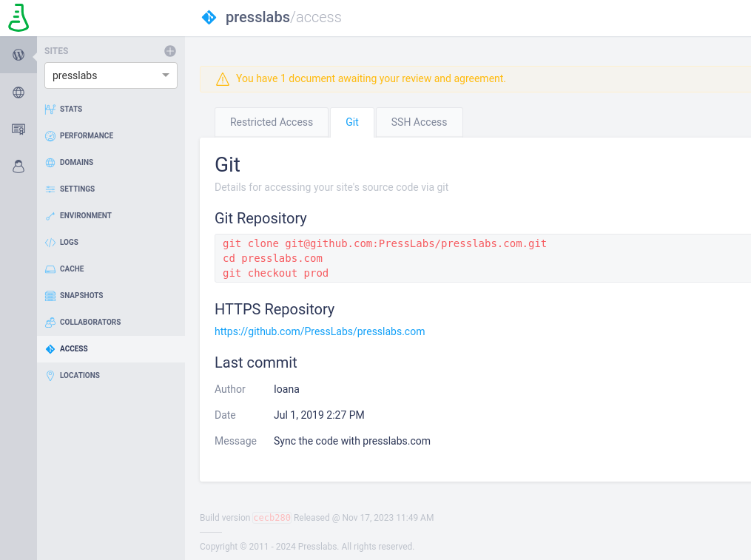Open the GitHub HTTPS repository link
The height and width of the screenshot is (560, 751).
pos(320,331)
